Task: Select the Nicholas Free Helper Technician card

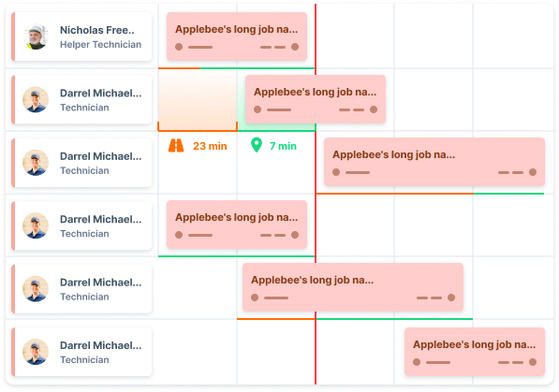Action: pyautogui.click(x=81, y=36)
